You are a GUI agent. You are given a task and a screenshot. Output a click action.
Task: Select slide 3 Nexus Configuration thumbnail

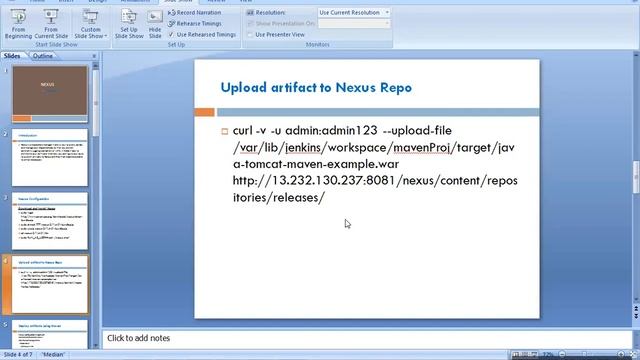[50, 221]
